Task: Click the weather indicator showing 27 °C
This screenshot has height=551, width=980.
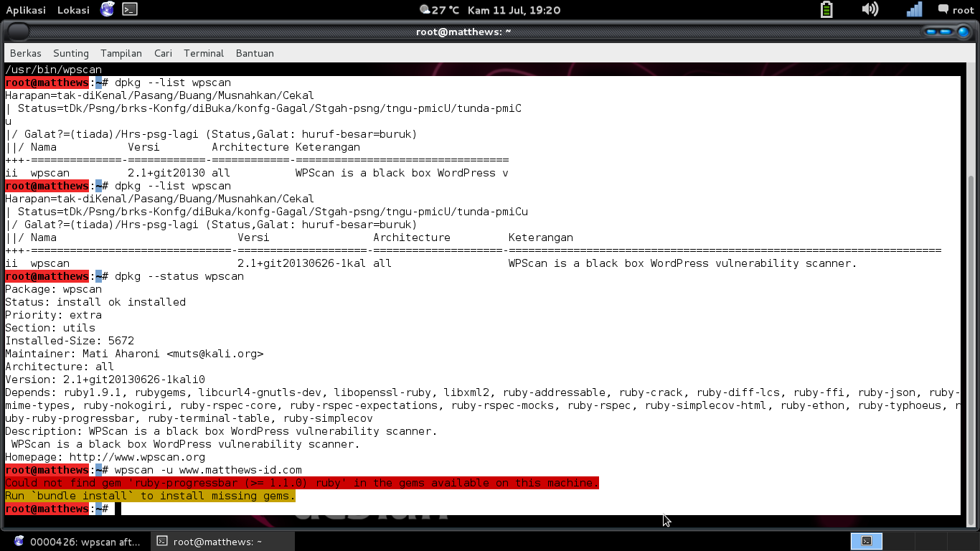Action: point(439,10)
